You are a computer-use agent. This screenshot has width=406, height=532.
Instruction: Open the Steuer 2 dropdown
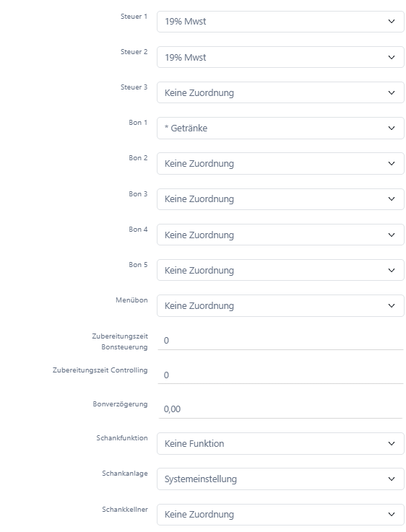tap(280, 57)
